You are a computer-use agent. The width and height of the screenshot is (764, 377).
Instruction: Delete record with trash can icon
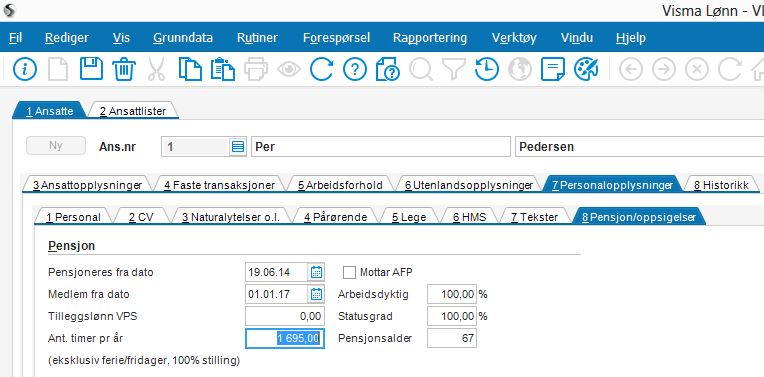(124, 69)
